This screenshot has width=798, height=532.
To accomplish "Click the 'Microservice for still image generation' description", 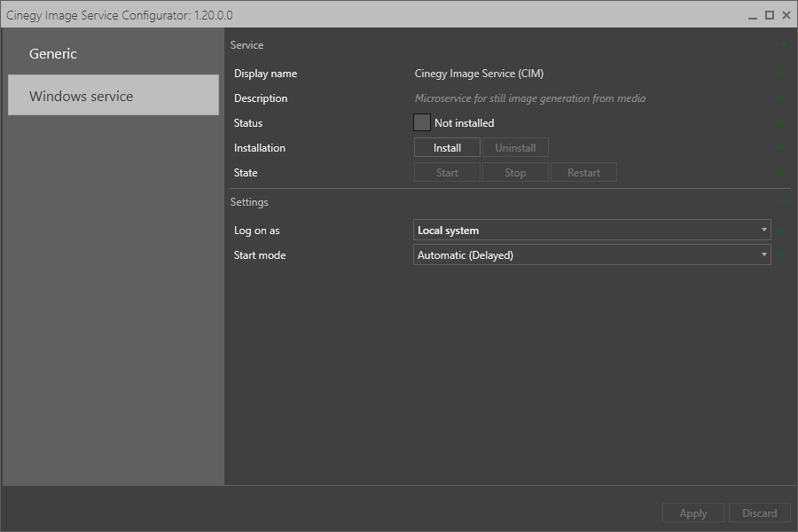I will click(530, 98).
